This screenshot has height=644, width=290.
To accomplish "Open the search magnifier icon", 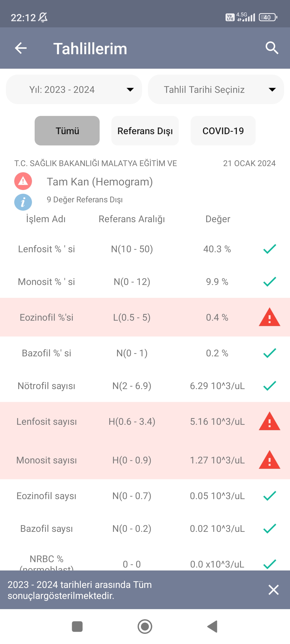I will point(272,48).
